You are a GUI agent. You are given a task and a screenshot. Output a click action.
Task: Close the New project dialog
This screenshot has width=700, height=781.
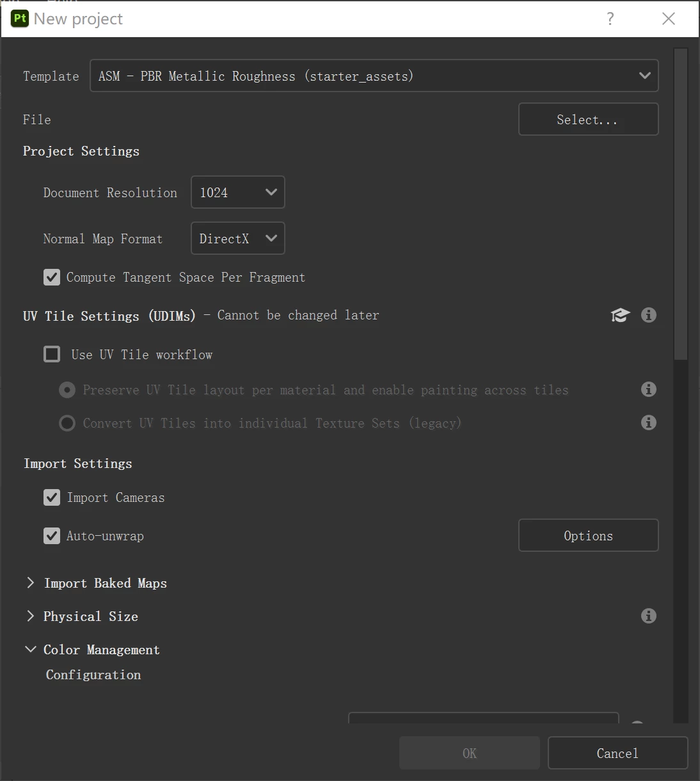pos(669,19)
